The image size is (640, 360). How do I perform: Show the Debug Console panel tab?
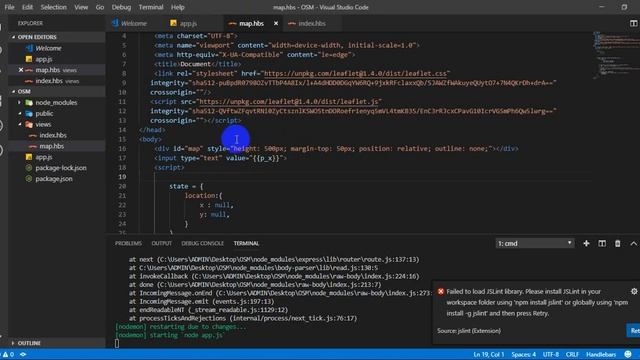pos(202,243)
